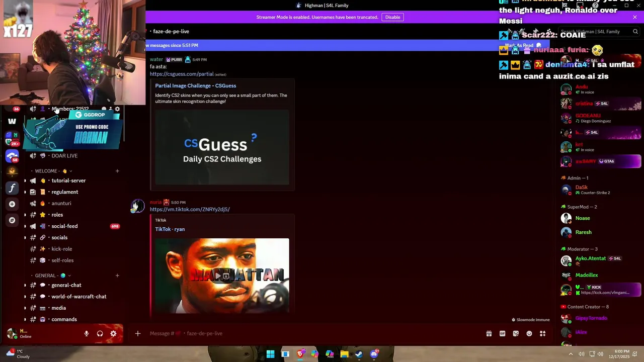Open the apps launcher icon in message bar
This screenshot has height=362, width=644.
542,333
